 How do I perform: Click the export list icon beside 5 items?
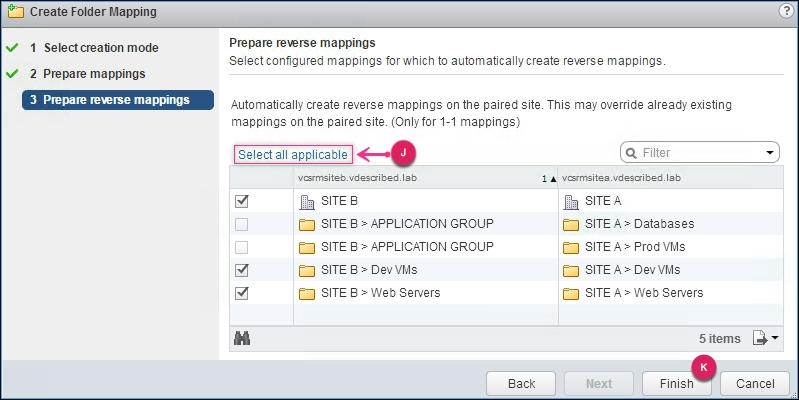[760, 338]
